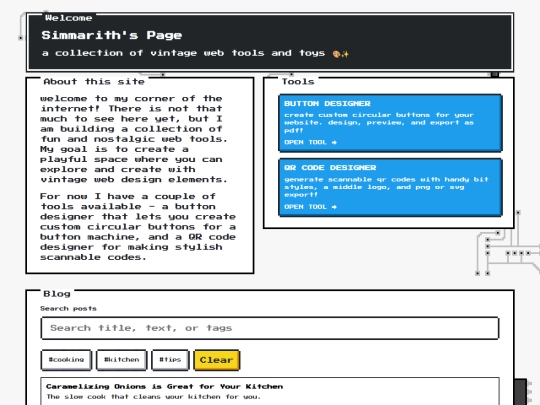
Task: Focus the blog search input field
Action: (270, 328)
